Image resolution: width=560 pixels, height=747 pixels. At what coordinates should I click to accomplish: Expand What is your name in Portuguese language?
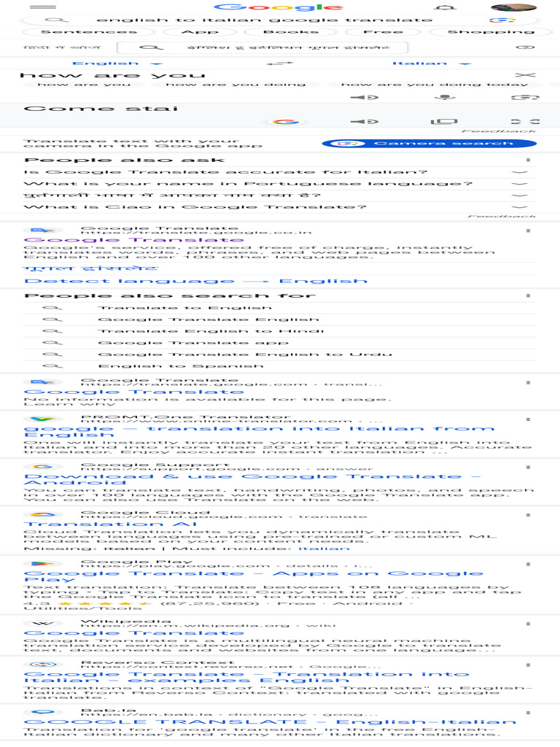click(279, 184)
